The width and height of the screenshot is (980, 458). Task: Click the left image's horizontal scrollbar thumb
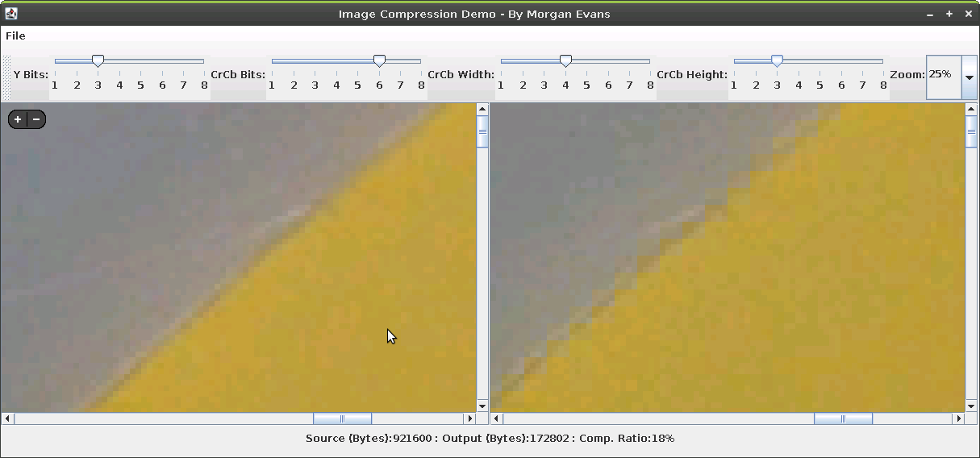point(342,418)
